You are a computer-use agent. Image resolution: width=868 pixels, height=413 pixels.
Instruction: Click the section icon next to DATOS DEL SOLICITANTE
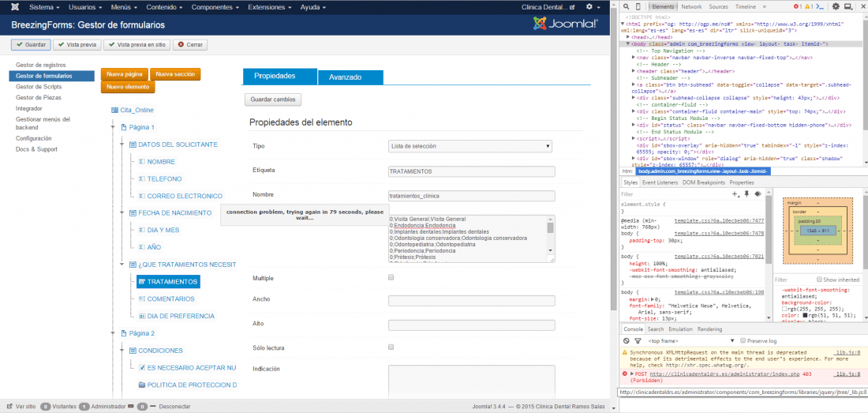(x=133, y=145)
